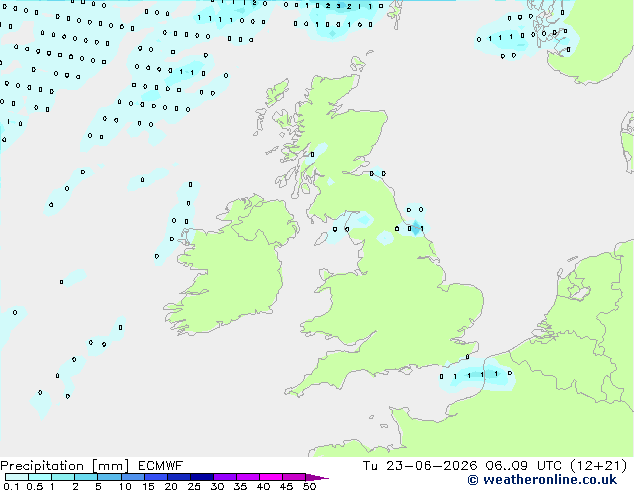The width and height of the screenshot is (634, 490).
Task: Click the '35' legend scale label
Action: pyautogui.click(x=240, y=486)
